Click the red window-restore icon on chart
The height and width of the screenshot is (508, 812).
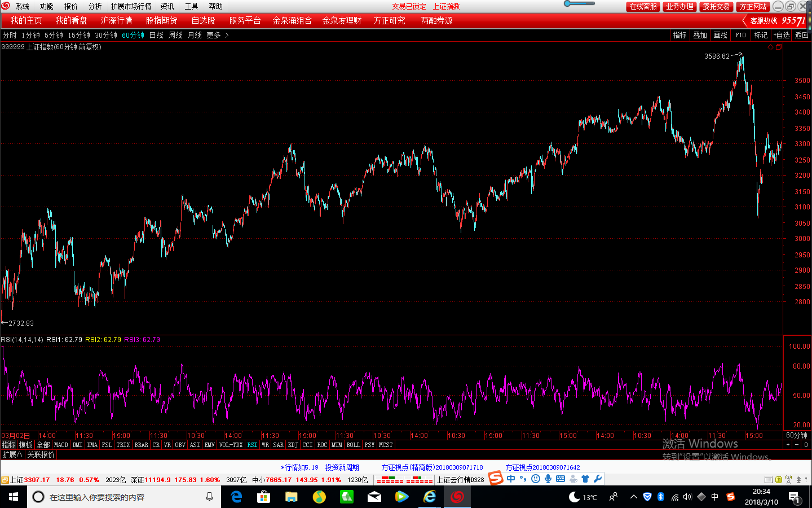778,47
